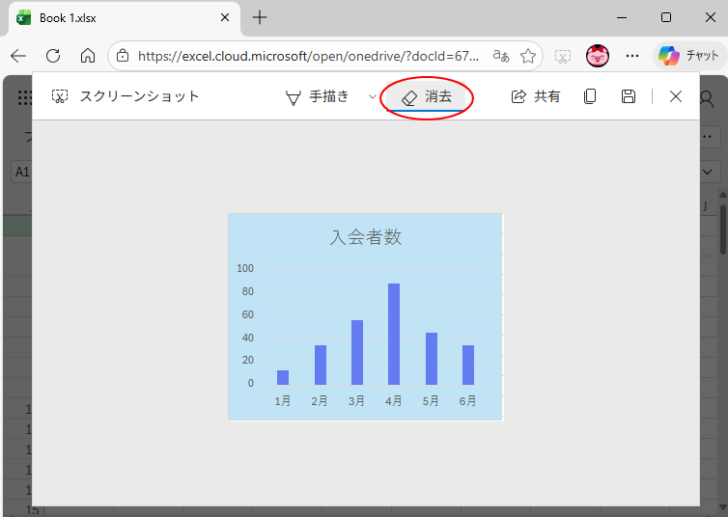Click the translate あ icon in address bar
The height and width of the screenshot is (517, 728).
point(501,56)
